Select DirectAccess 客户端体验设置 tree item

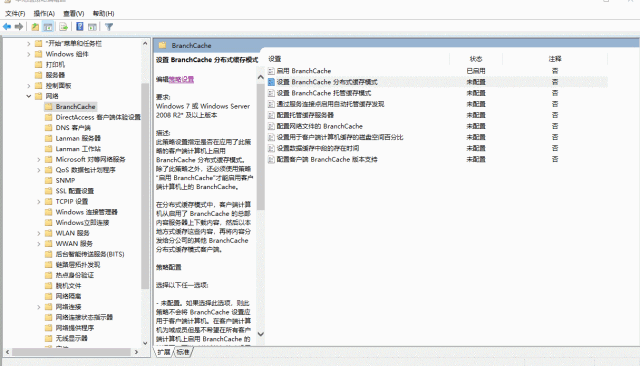98,117
